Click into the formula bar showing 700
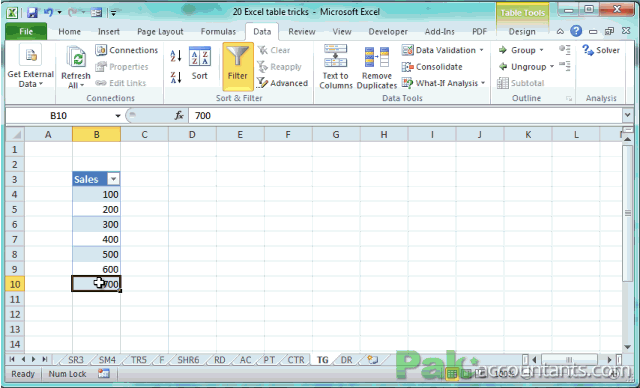Screen dimensions: 640x388 (x=405, y=116)
